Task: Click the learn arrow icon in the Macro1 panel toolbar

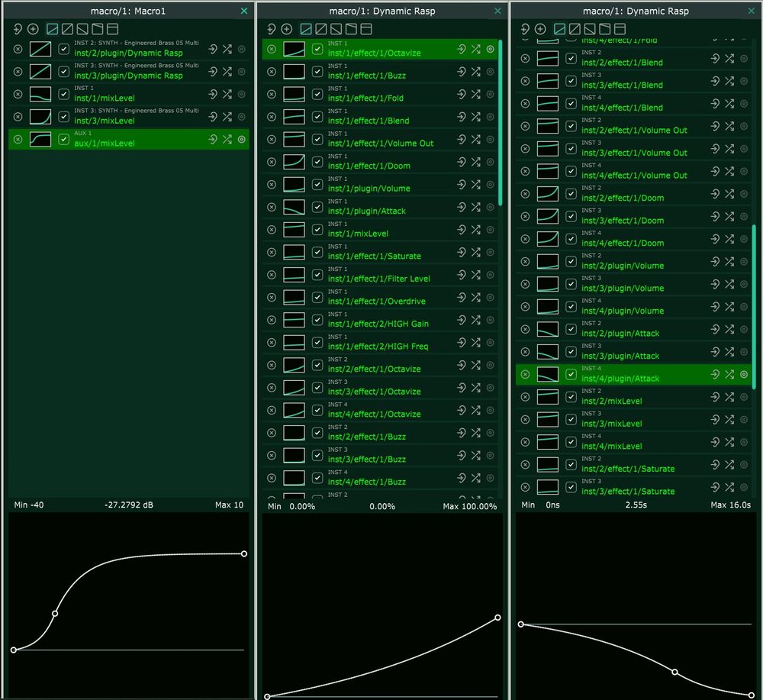Action: (x=18, y=29)
